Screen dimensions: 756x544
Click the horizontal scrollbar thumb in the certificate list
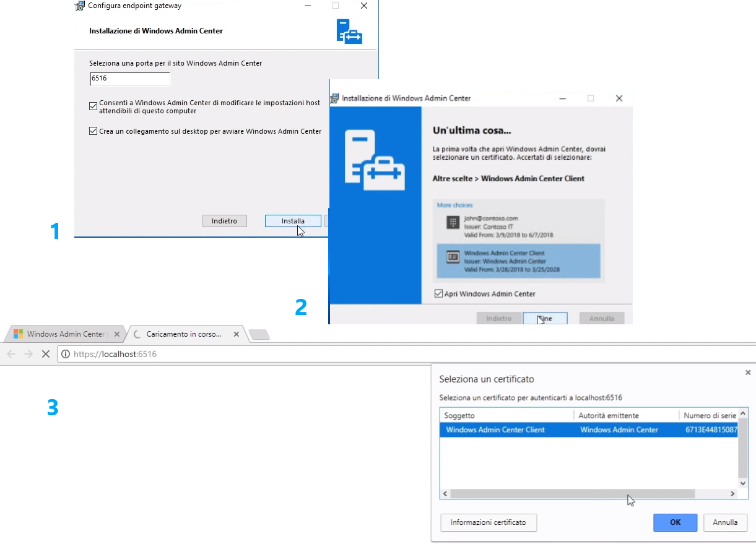coord(573,494)
